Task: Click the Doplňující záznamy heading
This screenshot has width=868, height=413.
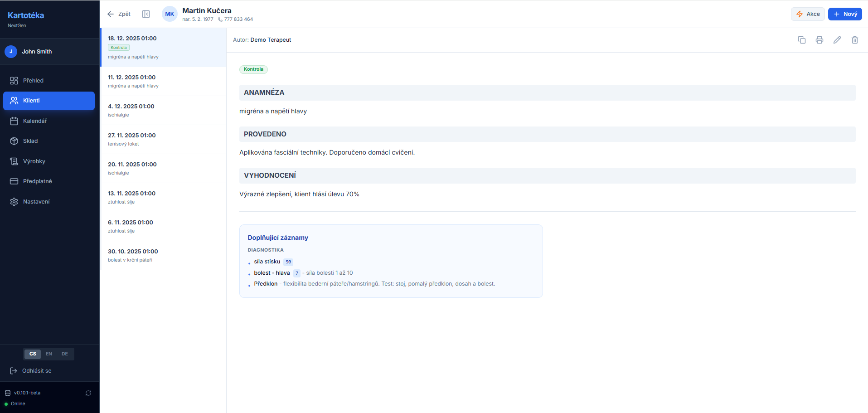Action: point(278,238)
